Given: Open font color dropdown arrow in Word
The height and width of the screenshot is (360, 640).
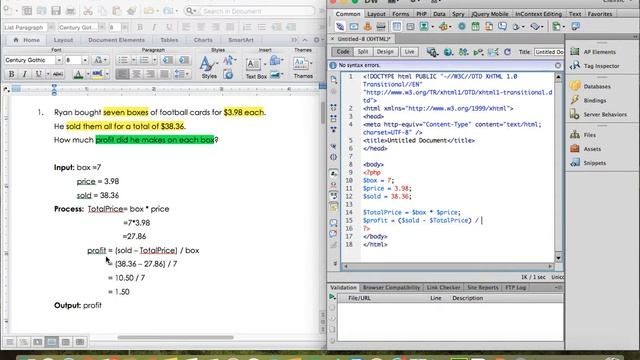Looking at the screenshot, I should coord(88,74).
